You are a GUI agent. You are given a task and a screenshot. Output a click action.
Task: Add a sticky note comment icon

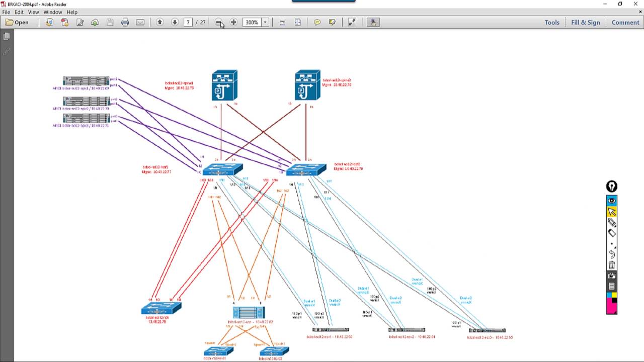[x=317, y=22]
